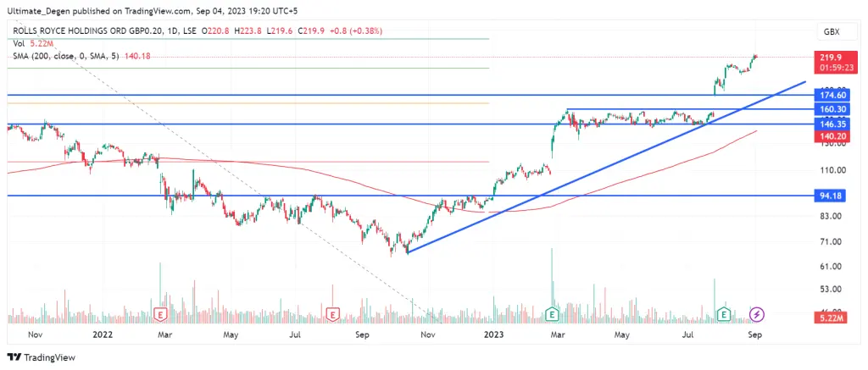
Task: Click the 61.00 price axis label
Action: [x=832, y=266]
